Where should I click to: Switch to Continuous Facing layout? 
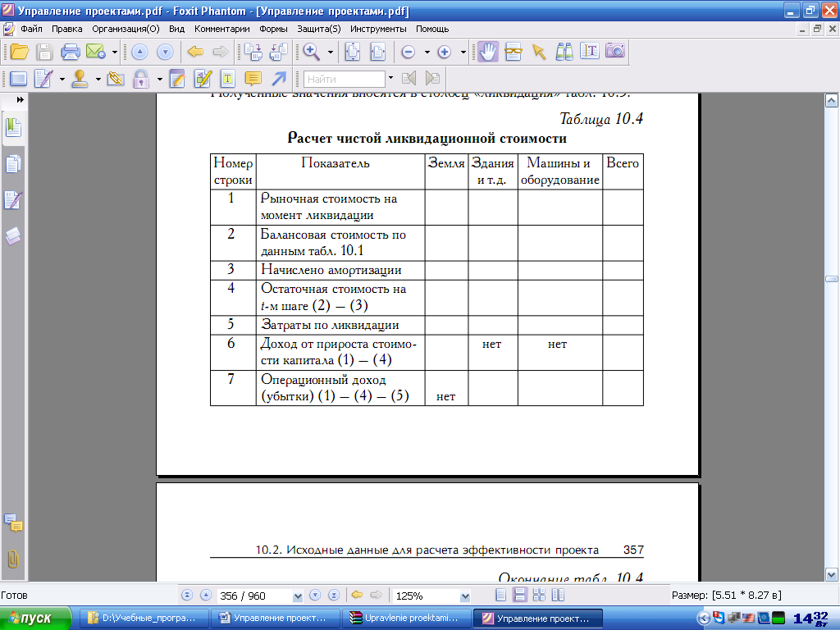[x=539, y=596]
